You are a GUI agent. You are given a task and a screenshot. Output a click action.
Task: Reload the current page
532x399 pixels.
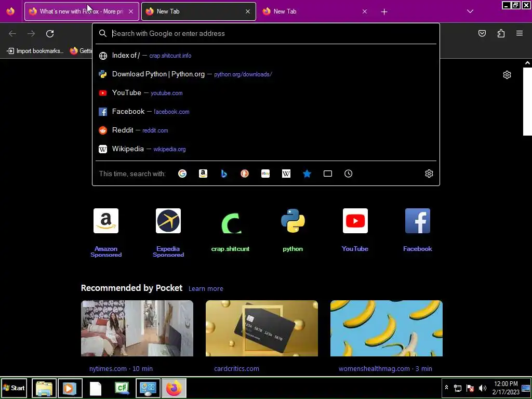[50, 33]
